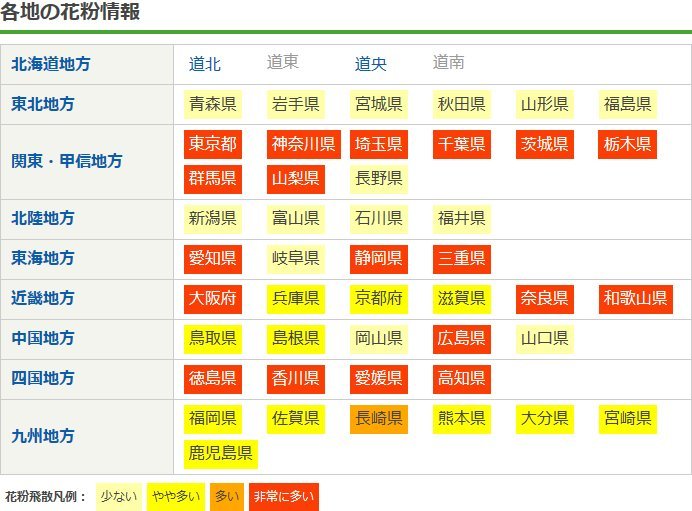Click the 非常に多い red legend swatch
The height and width of the screenshot is (511, 692).
[x=284, y=496]
